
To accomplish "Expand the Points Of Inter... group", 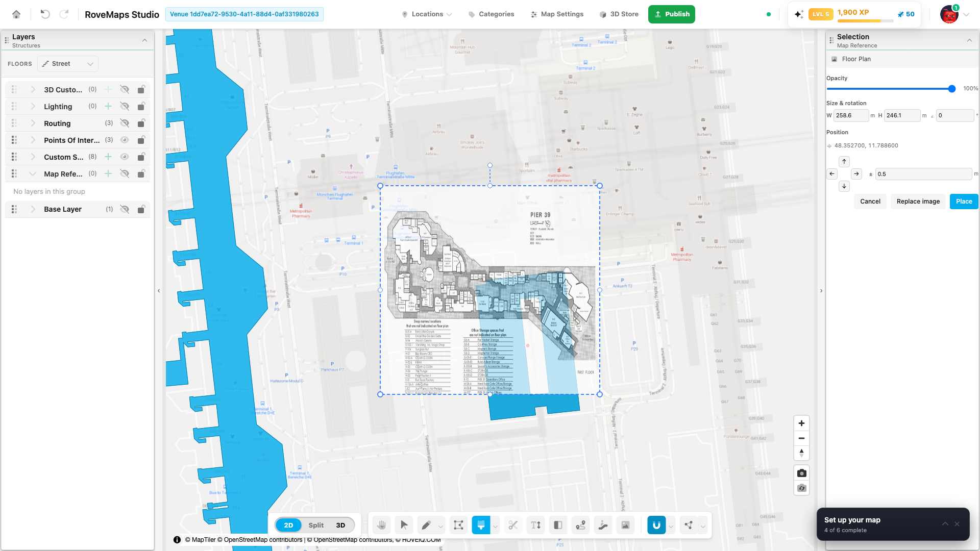I will [33, 140].
